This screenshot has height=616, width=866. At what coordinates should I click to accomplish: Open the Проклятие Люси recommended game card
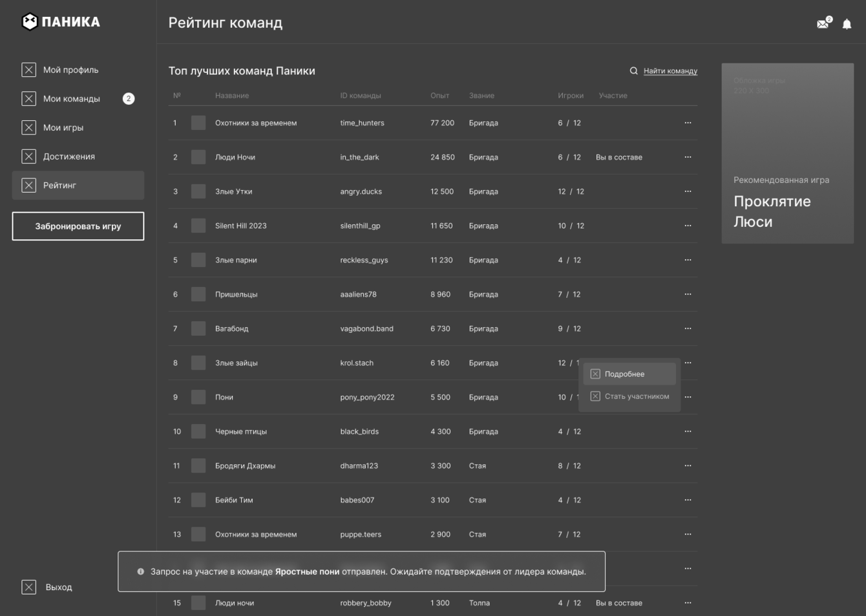787,154
